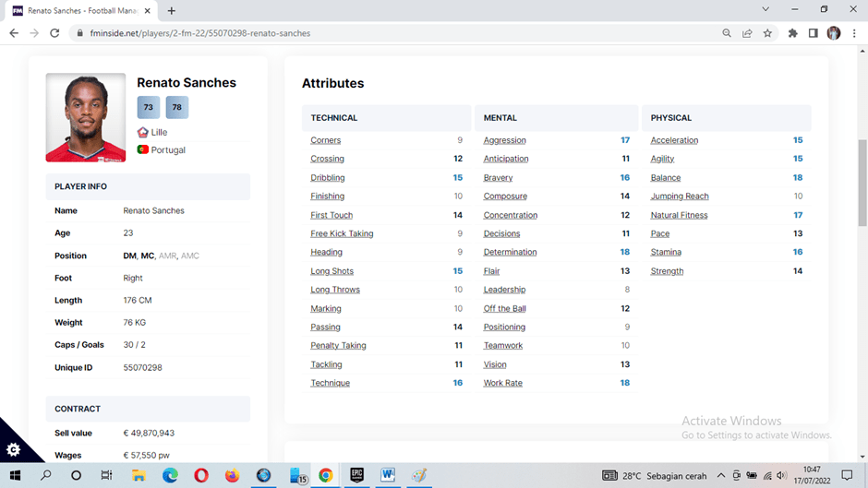Viewport: 868px width, 488px height.
Task: Expand the tab search chevron
Action: [766, 9]
